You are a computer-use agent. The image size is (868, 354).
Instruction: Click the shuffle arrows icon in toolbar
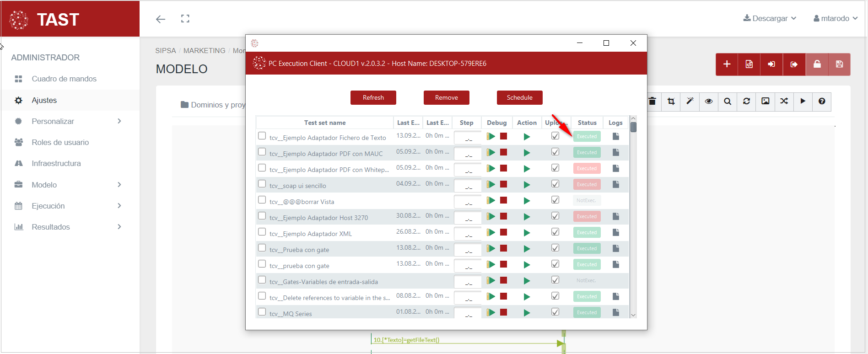tap(784, 101)
